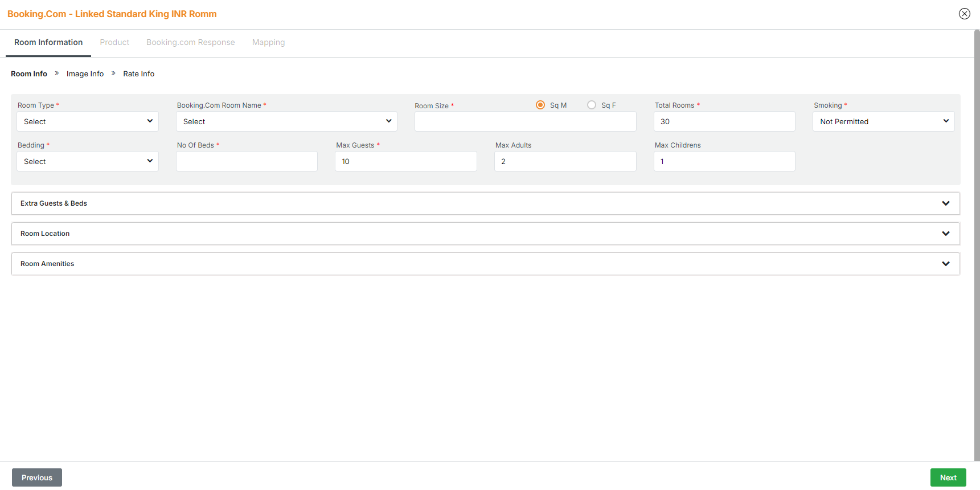The width and height of the screenshot is (980, 490).
Task: Open Booking.Com Room Name dropdown
Action: point(286,121)
